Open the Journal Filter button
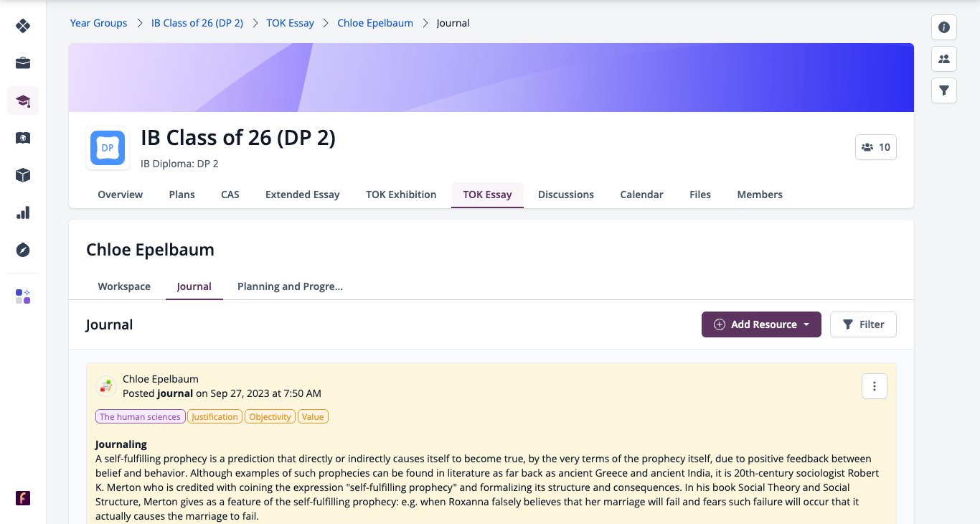The width and height of the screenshot is (980, 524). tap(863, 324)
